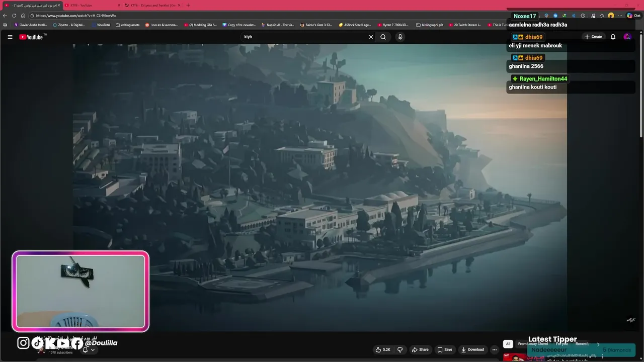The width and height of the screenshot is (644, 362).
Task: Close the 'KTYB - YouTube' tab
Action: coord(119,5)
